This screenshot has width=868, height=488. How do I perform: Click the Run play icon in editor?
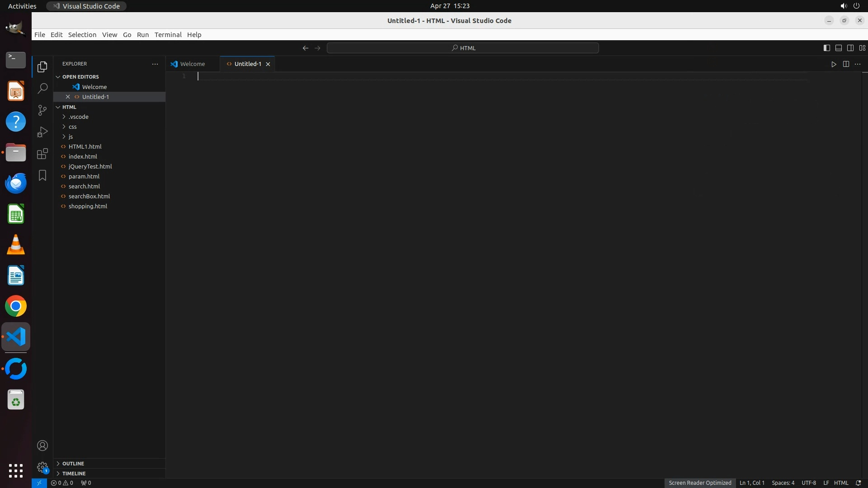pyautogui.click(x=834, y=64)
